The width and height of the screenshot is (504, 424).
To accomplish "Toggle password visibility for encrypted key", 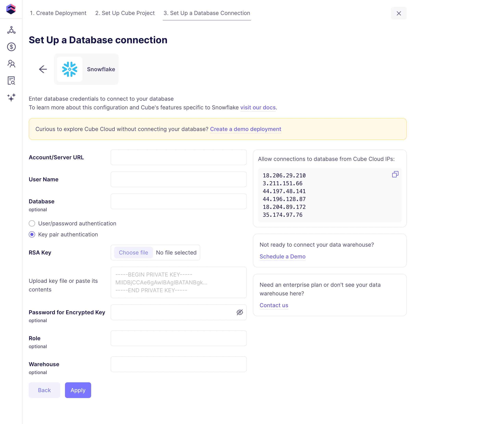I will click(x=240, y=312).
